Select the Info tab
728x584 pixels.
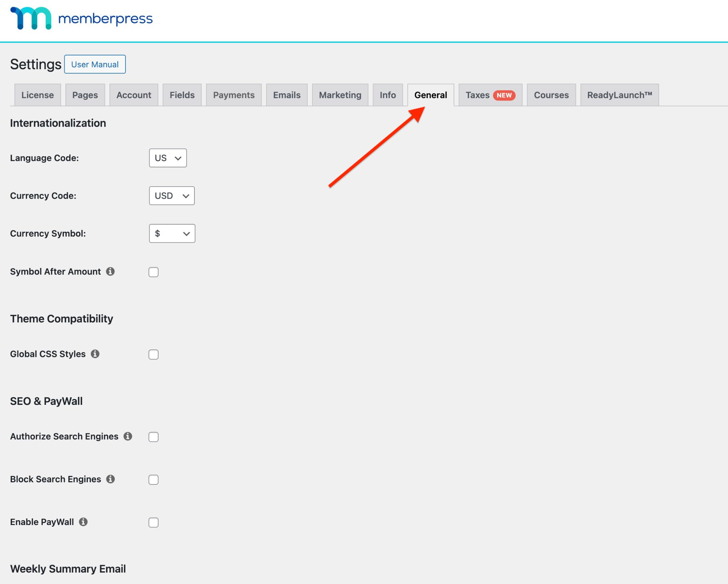[x=388, y=95]
